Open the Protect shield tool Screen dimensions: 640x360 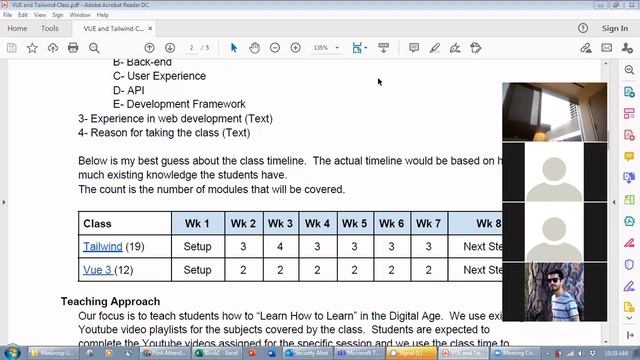(x=629, y=264)
